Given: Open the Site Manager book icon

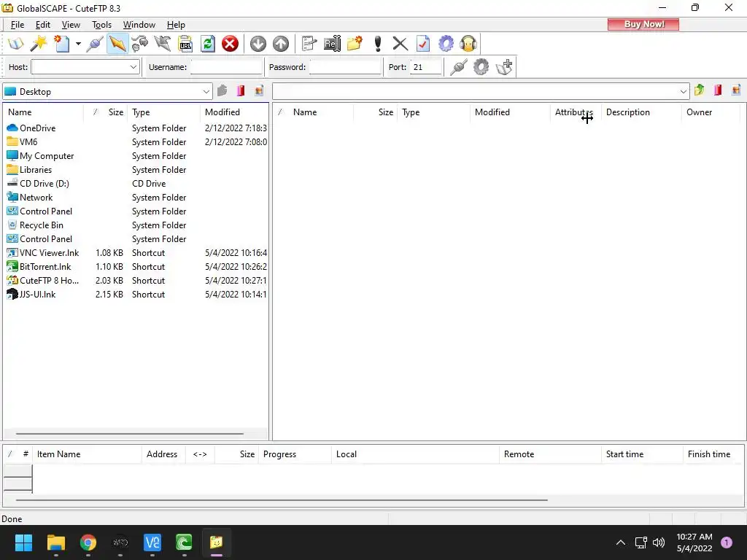Looking at the screenshot, I should coord(16,44).
